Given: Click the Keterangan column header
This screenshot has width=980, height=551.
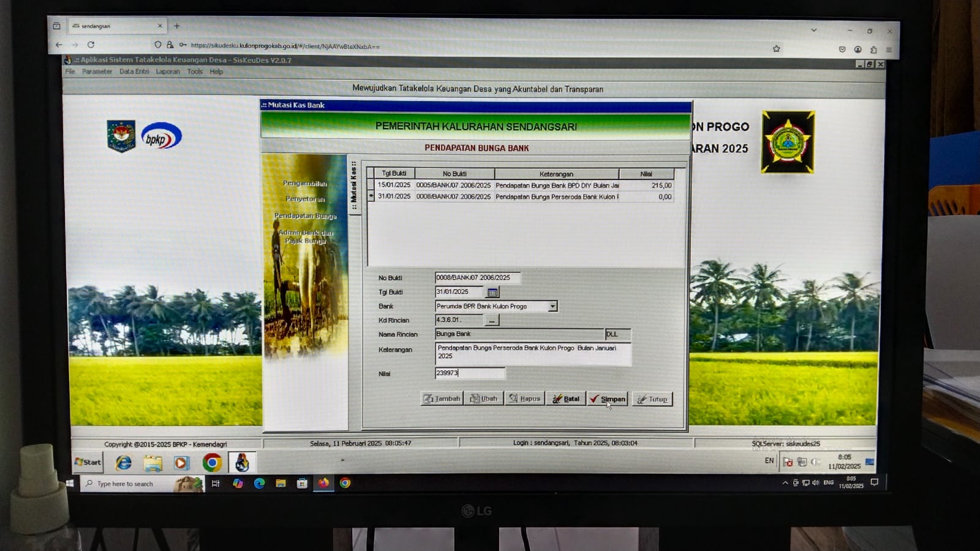Looking at the screenshot, I should [x=556, y=174].
